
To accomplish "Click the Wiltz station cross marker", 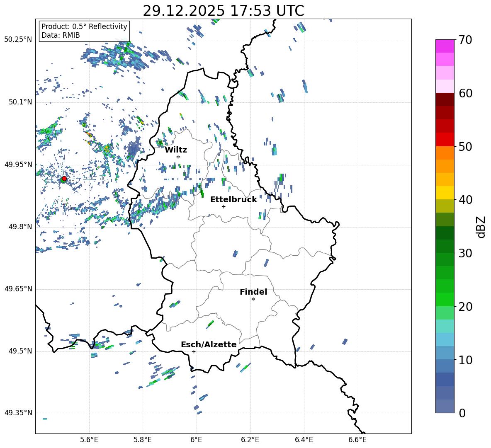I will point(178,157).
